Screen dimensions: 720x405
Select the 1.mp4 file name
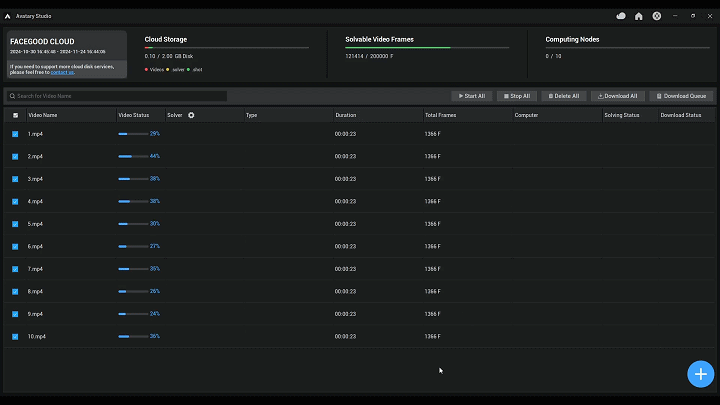35,134
